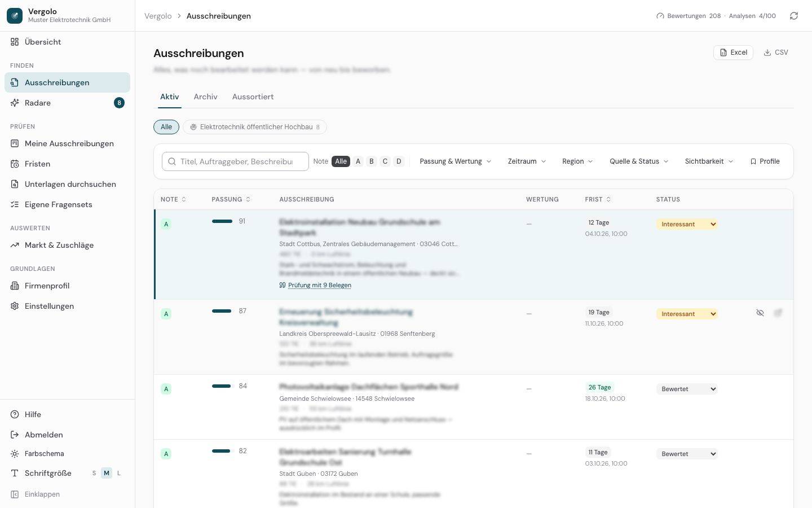
Task: Click the Abmelden logout icon
Action: 15,435
